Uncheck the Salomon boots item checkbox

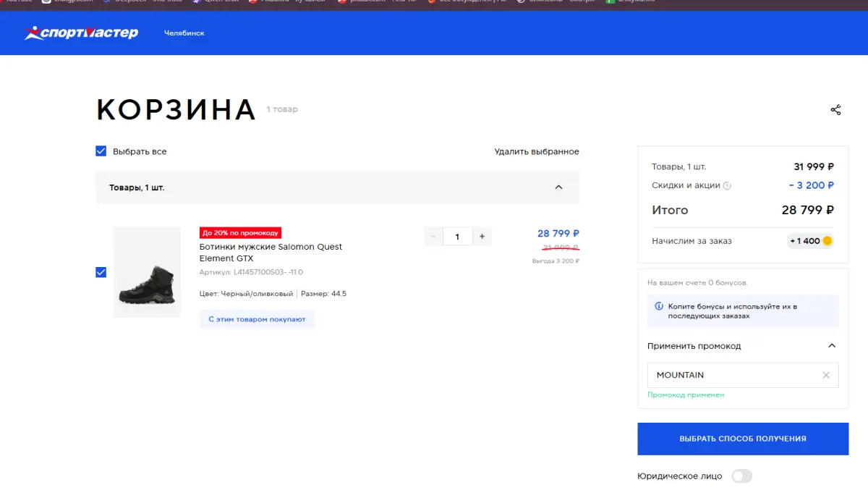pyautogui.click(x=101, y=272)
